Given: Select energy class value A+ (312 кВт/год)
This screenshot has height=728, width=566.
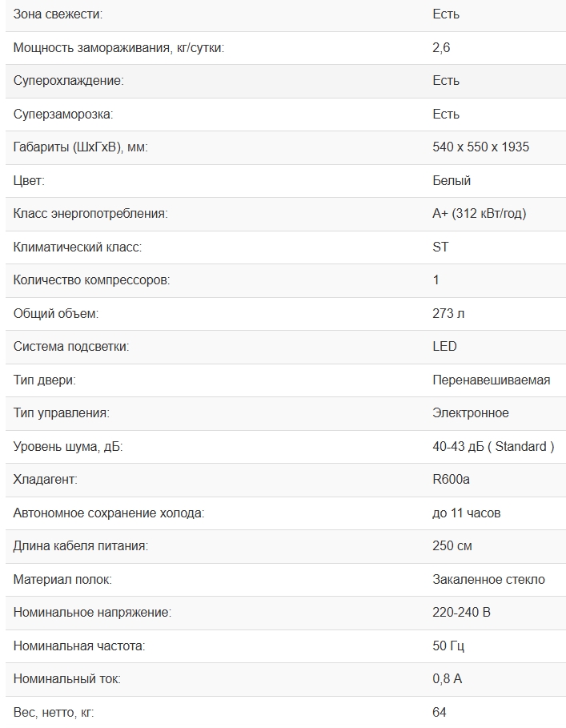Looking at the screenshot, I should pos(480,214).
